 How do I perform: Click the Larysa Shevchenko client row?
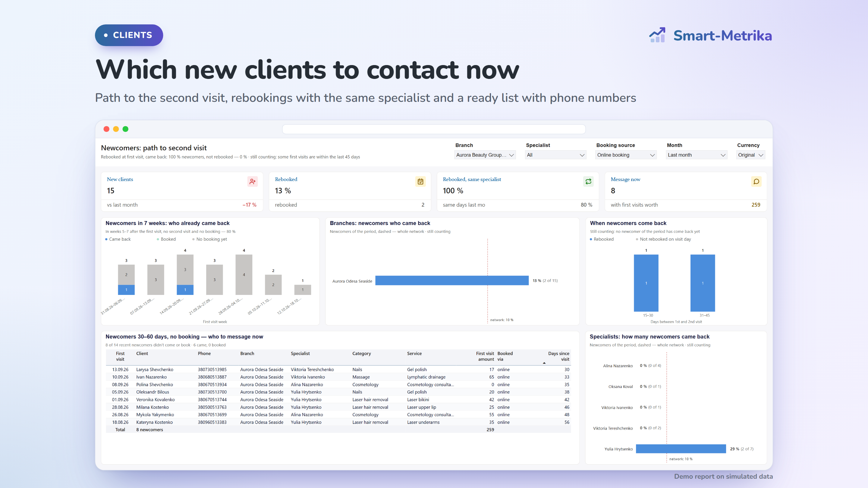tap(338, 369)
